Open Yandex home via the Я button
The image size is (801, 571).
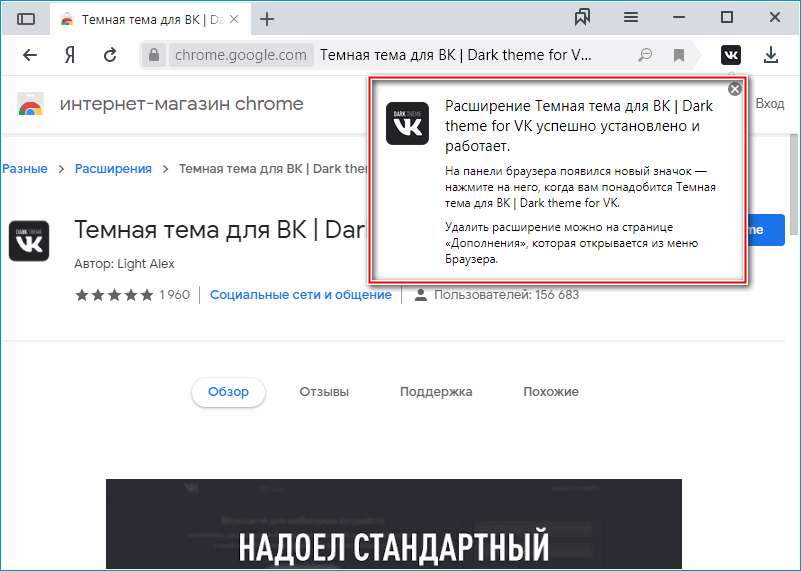pos(70,55)
